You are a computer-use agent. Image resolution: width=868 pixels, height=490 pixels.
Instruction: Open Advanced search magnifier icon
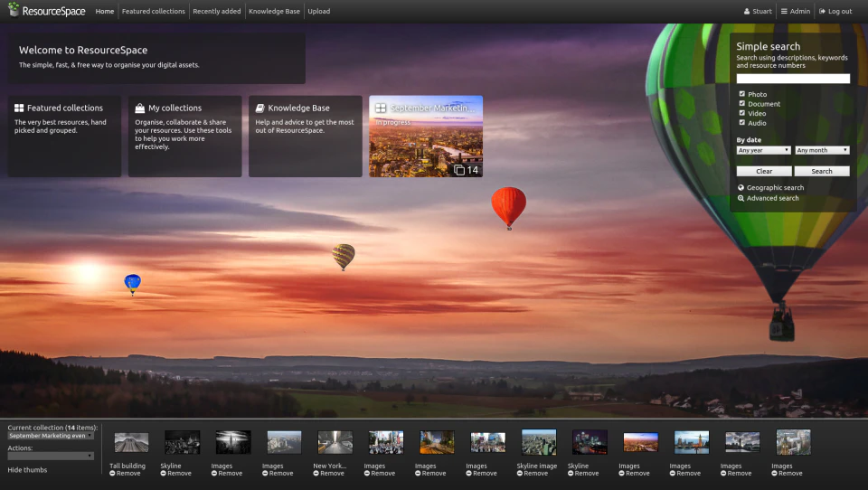click(x=741, y=198)
